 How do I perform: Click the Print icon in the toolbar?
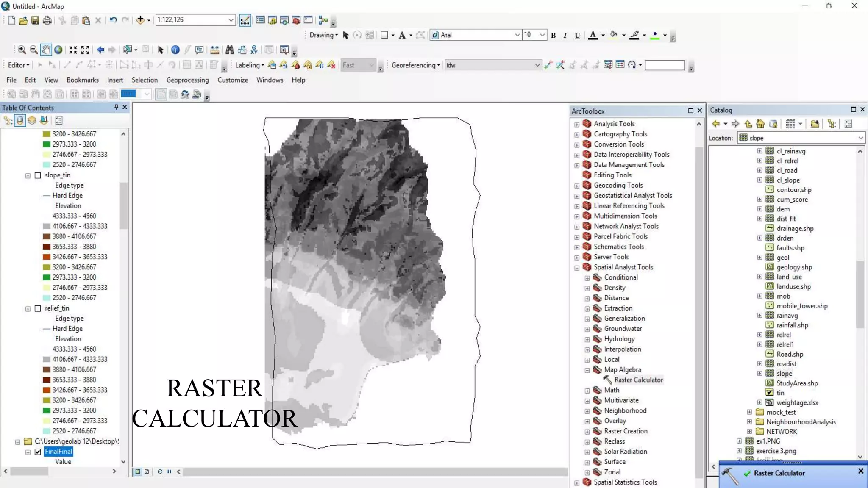(47, 20)
